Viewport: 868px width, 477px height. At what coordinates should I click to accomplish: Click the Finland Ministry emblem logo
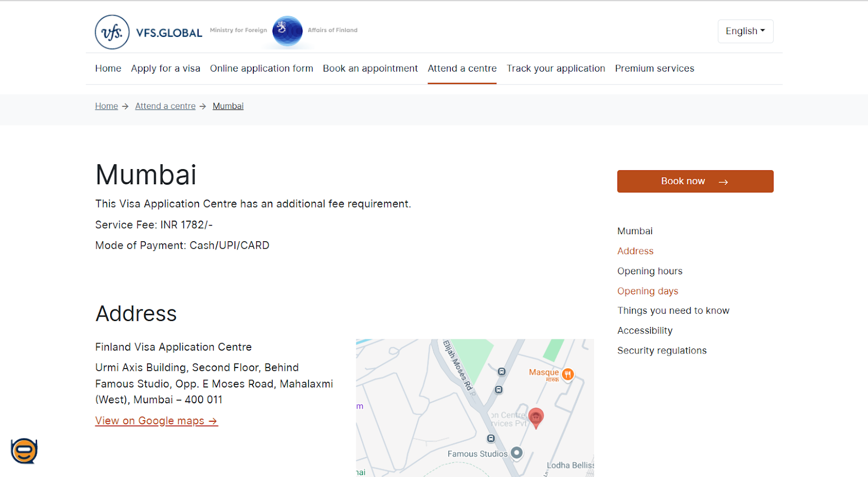[287, 30]
